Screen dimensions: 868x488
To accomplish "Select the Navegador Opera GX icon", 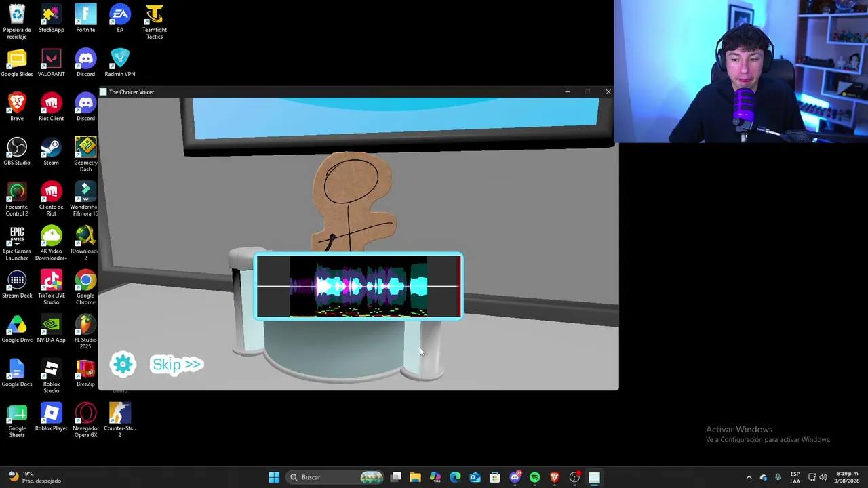I will pos(85,420).
